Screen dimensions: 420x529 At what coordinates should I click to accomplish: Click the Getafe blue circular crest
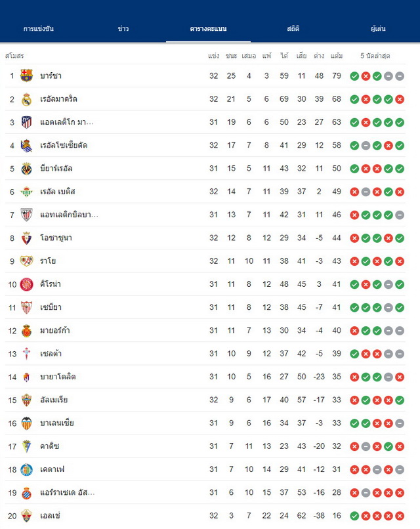pyautogui.click(x=26, y=470)
